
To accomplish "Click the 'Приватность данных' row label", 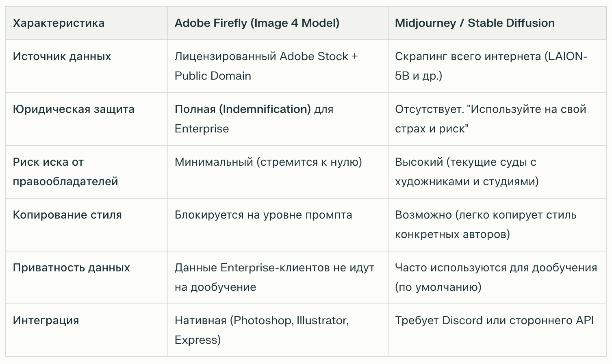I will pyautogui.click(x=71, y=268).
